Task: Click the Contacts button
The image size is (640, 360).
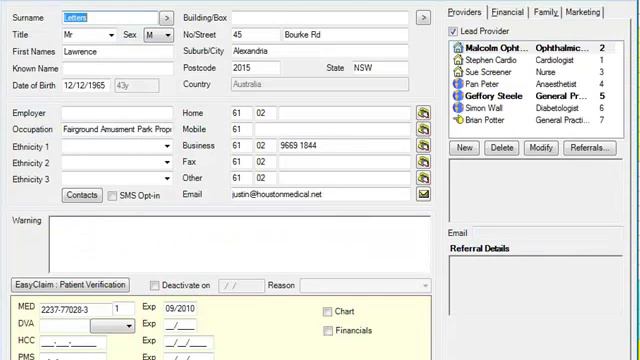Action: tap(82, 195)
